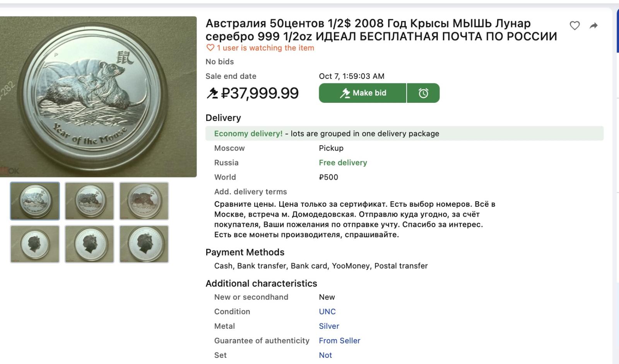Open the UNC condition link
619x364 pixels.
coord(327,311)
